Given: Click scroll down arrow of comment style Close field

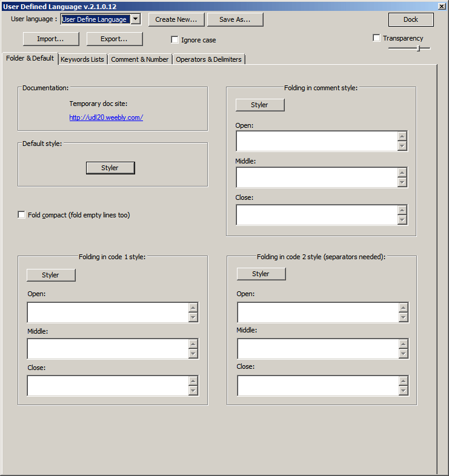Looking at the screenshot, I should point(402,220).
